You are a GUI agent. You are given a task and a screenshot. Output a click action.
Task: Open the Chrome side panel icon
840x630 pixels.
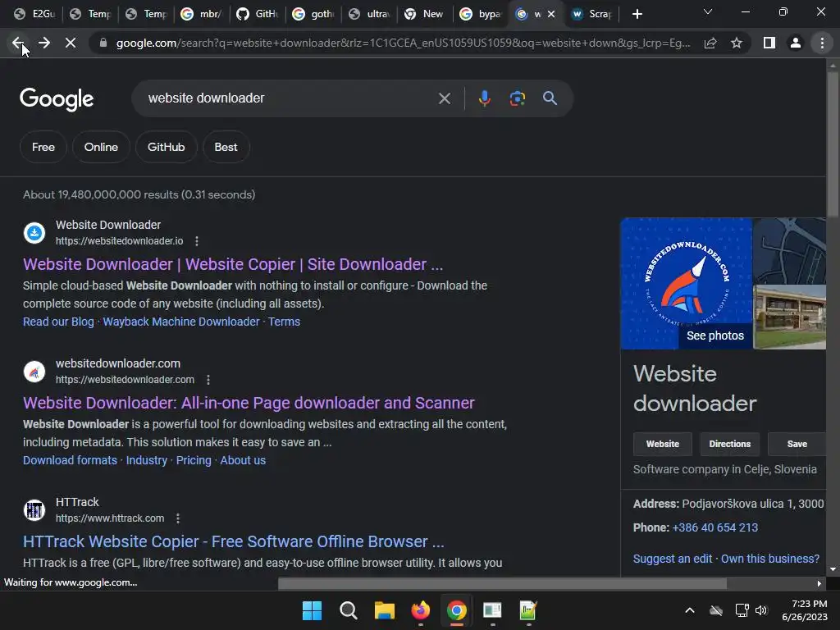(x=769, y=43)
